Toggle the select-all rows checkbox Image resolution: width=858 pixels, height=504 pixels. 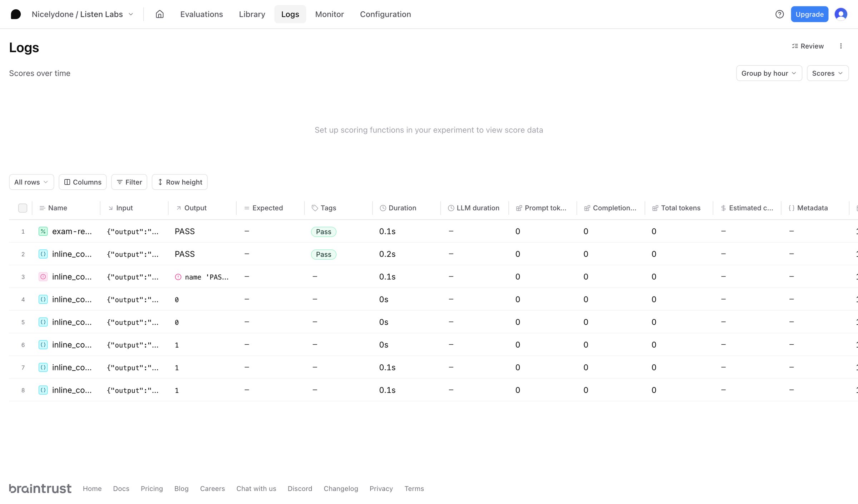tap(23, 208)
